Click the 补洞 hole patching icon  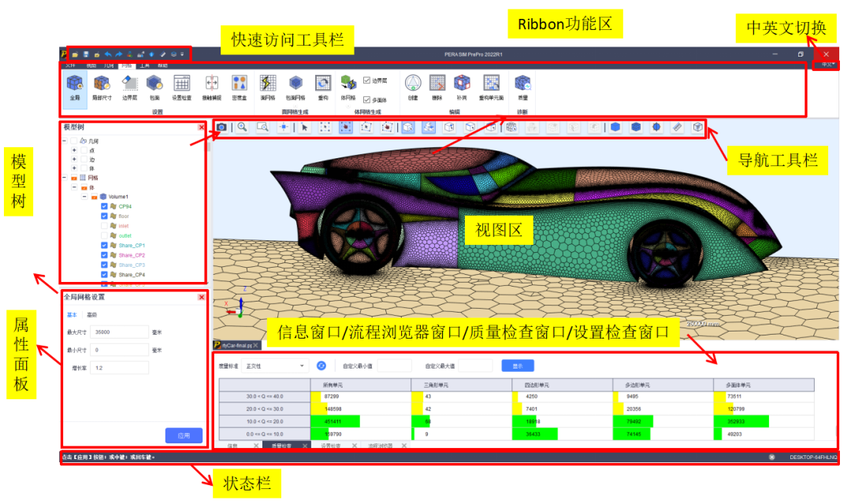[463, 86]
